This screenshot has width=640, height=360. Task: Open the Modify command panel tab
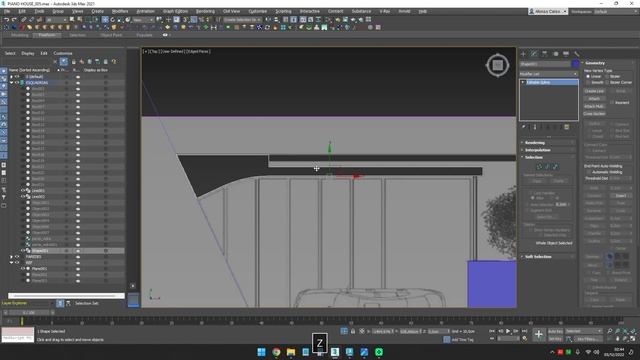tap(534, 53)
